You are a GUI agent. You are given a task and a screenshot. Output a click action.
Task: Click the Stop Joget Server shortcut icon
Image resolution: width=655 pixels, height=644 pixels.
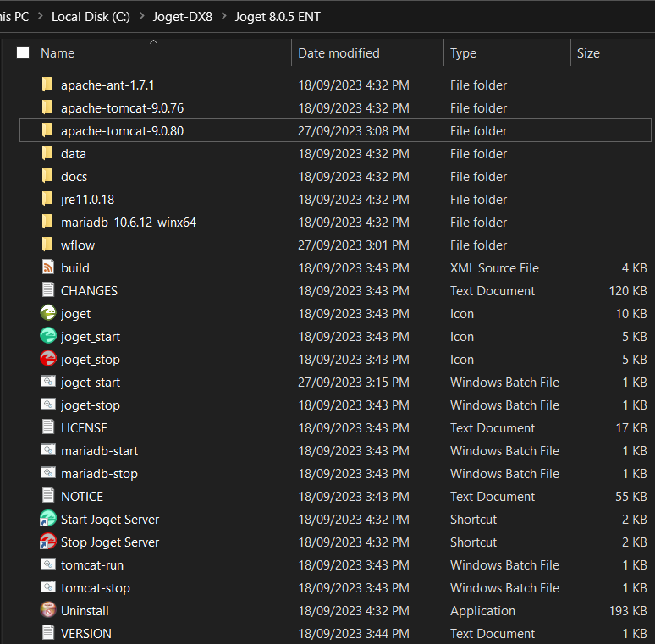(48, 542)
